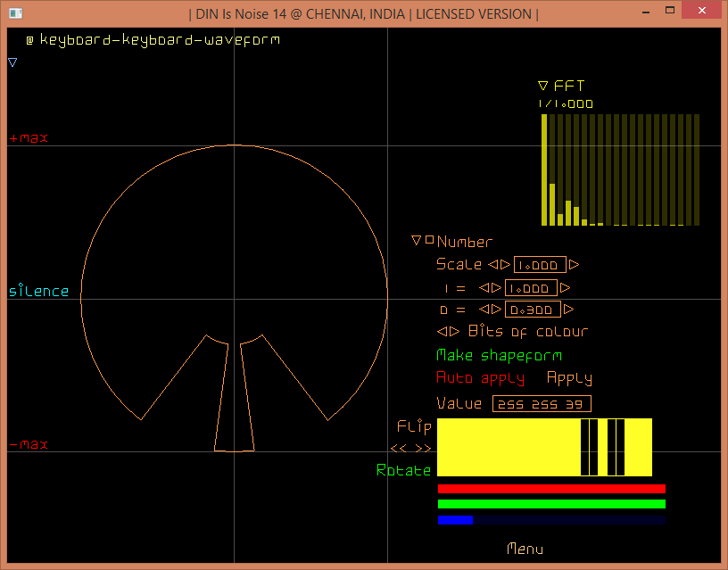Click the arrow right of 0 = field

click(569, 310)
